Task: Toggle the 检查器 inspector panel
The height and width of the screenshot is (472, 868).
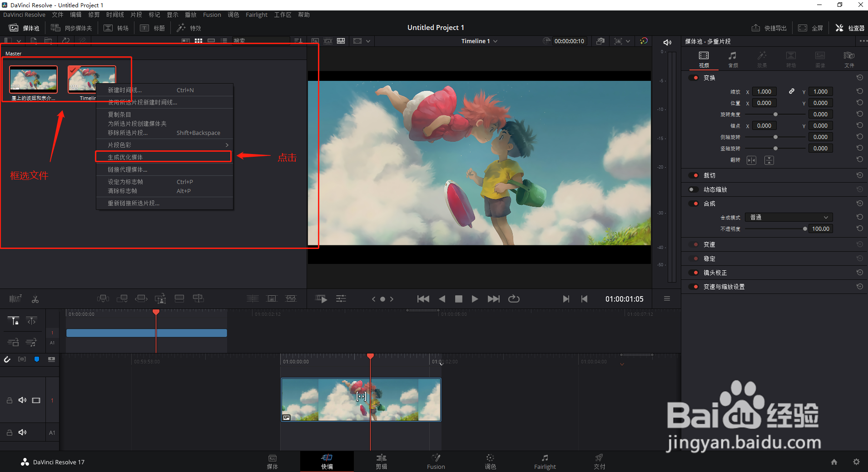Action: (850, 28)
